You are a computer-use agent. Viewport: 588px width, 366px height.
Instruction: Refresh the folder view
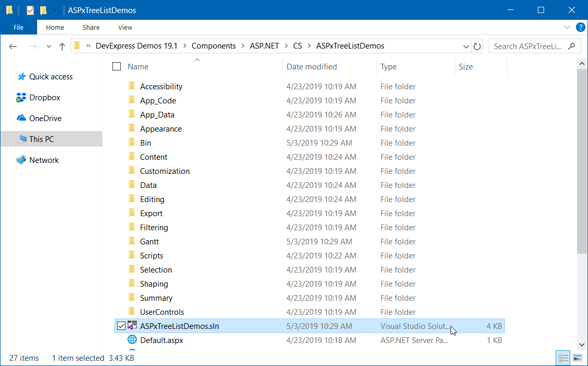click(477, 46)
